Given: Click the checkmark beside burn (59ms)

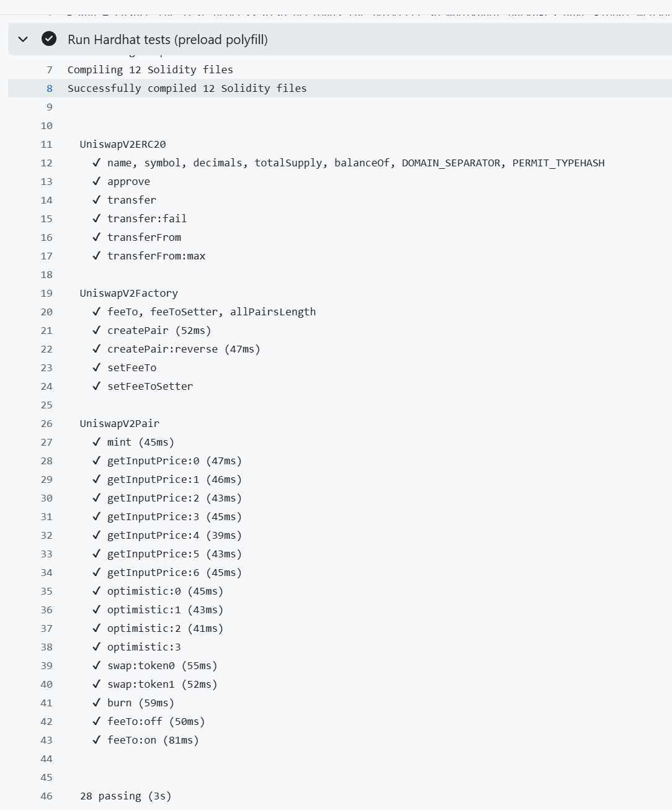Looking at the screenshot, I should click(96, 703).
